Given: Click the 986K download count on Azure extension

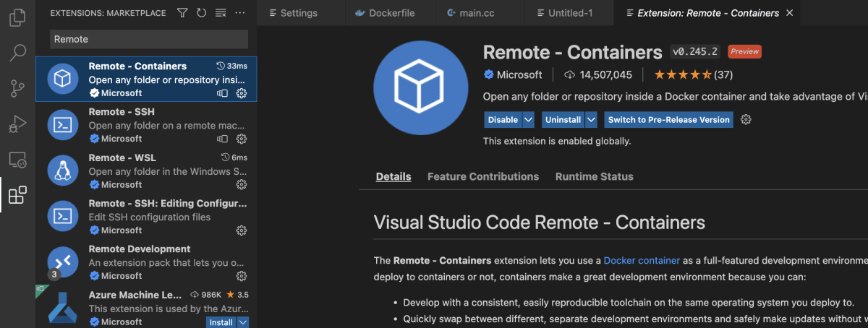Looking at the screenshot, I should [x=205, y=295].
